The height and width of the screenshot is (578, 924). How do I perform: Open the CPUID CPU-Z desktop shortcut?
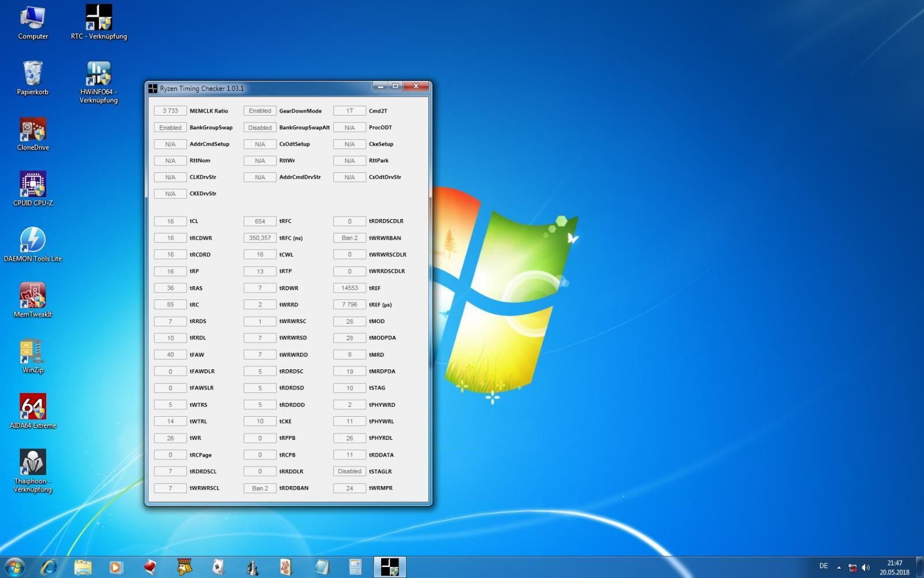coord(33,185)
